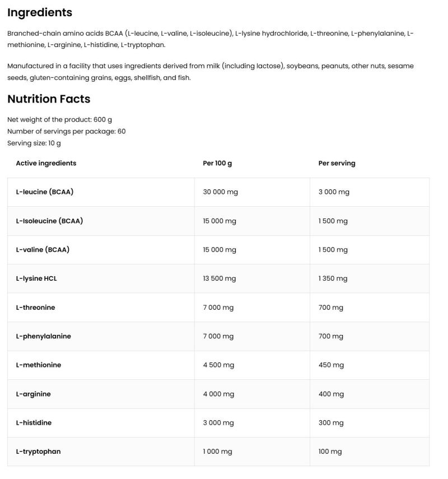Click the Per serving column header
The height and width of the screenshot is (479, 448).
(x=337, y=164)
